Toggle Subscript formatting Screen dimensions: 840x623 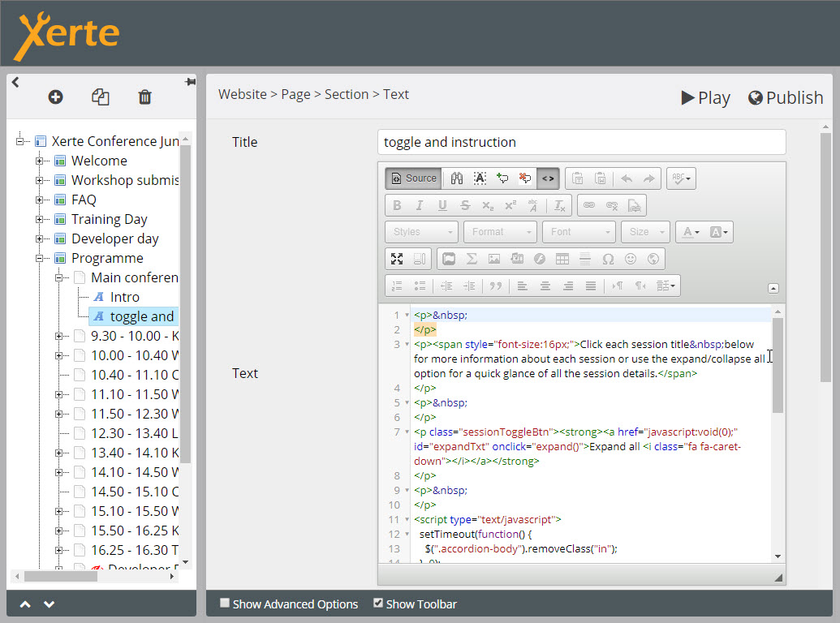pos(488,205)
